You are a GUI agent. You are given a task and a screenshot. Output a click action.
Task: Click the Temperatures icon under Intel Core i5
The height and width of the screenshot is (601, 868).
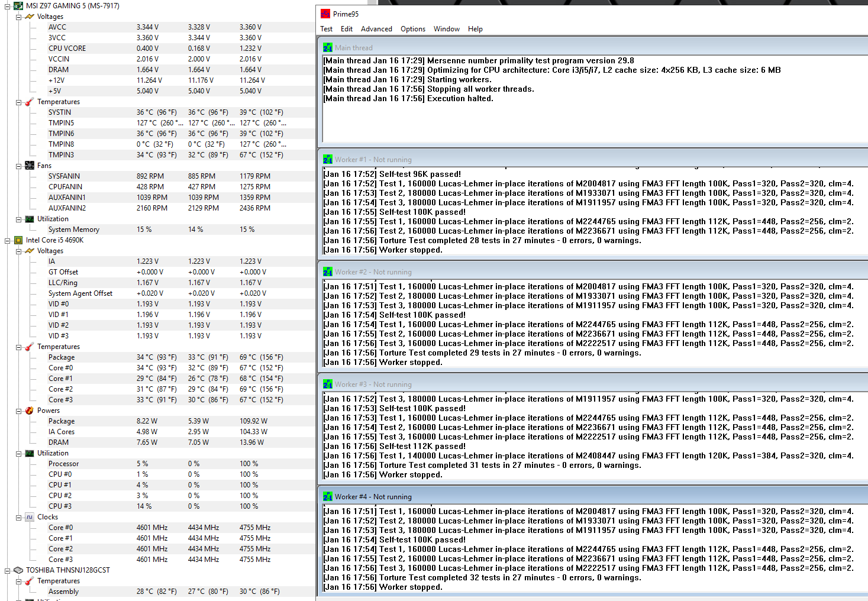coord(30,347)
